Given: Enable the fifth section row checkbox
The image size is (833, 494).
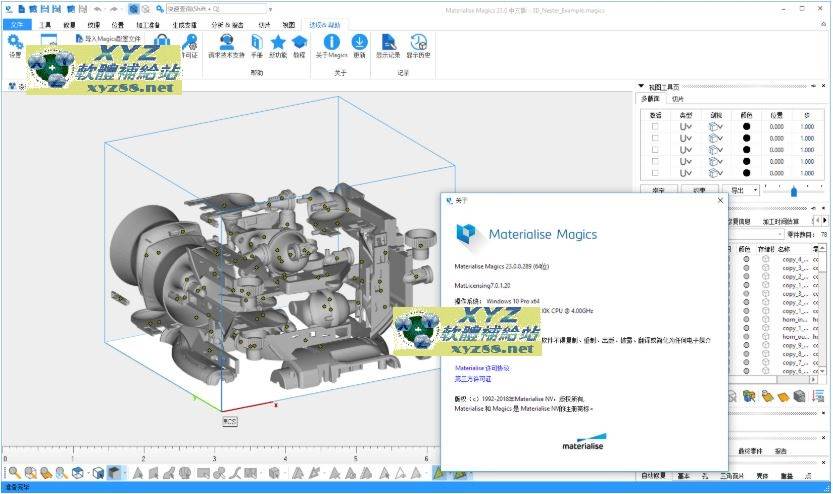Looking at the screenshot, I should tap(655, 173).
